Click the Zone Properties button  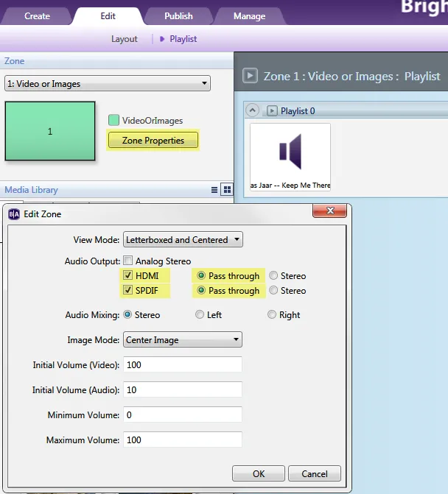coord(153,140)
